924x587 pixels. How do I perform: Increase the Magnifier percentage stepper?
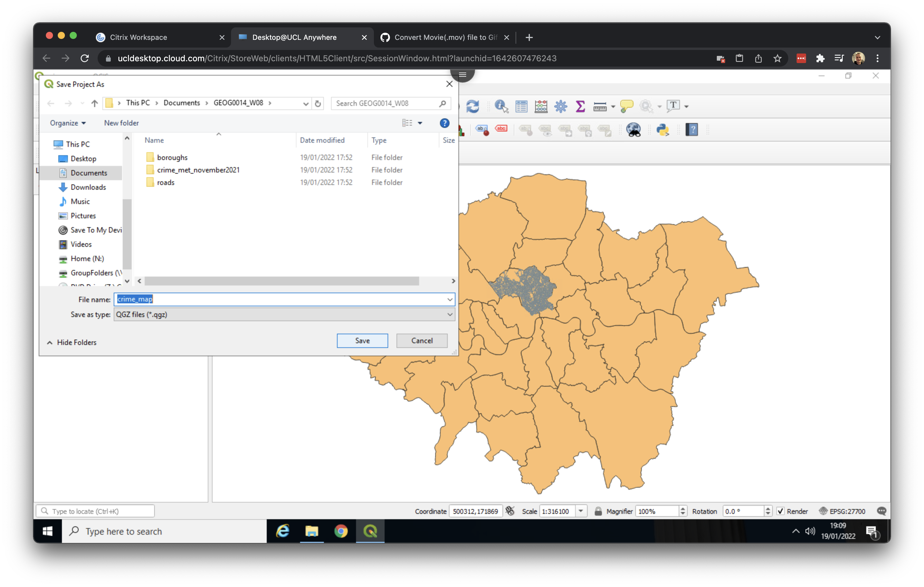pyautogui.click(x=683, y=509)
